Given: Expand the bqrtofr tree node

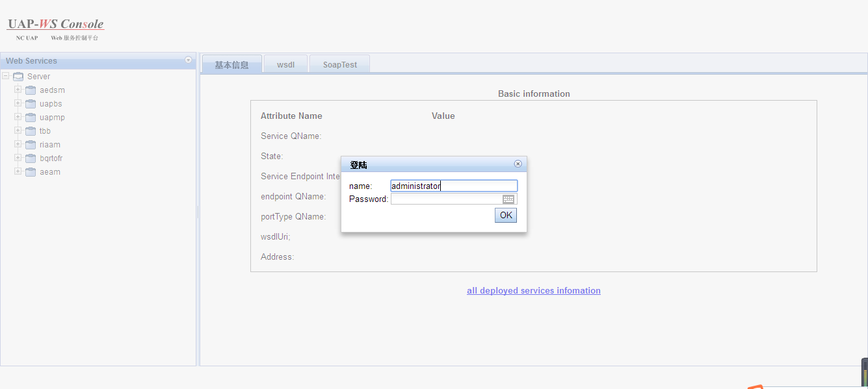Looking at the screenshot, I should click(18, 158).
